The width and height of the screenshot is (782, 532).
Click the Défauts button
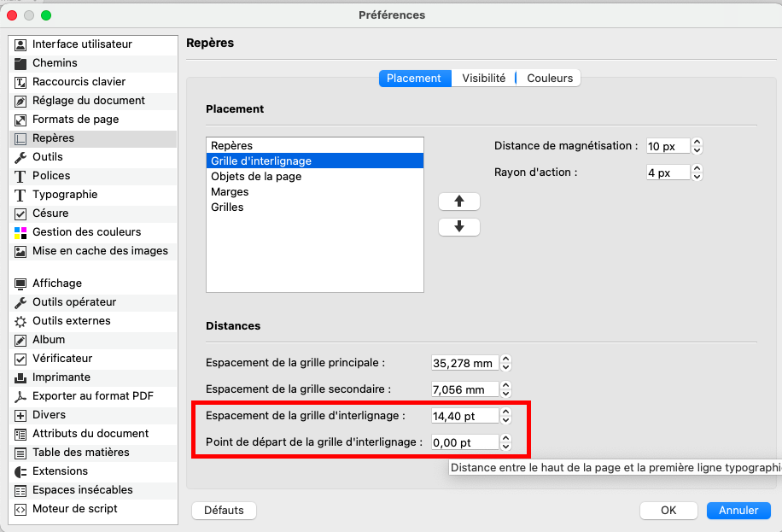[x=224, y=511]
